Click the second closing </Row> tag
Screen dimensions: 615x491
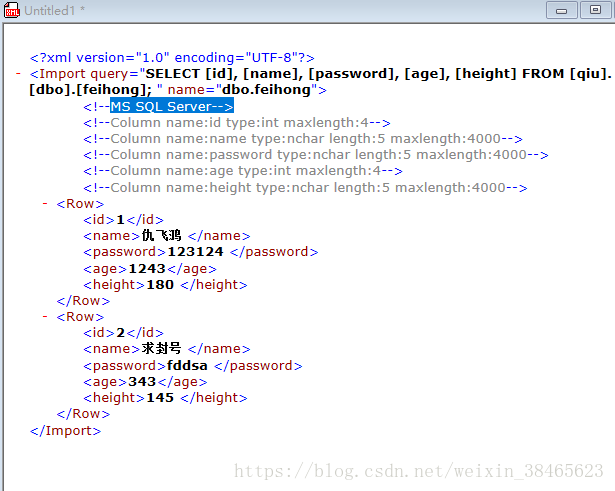(x=83, y=414)
